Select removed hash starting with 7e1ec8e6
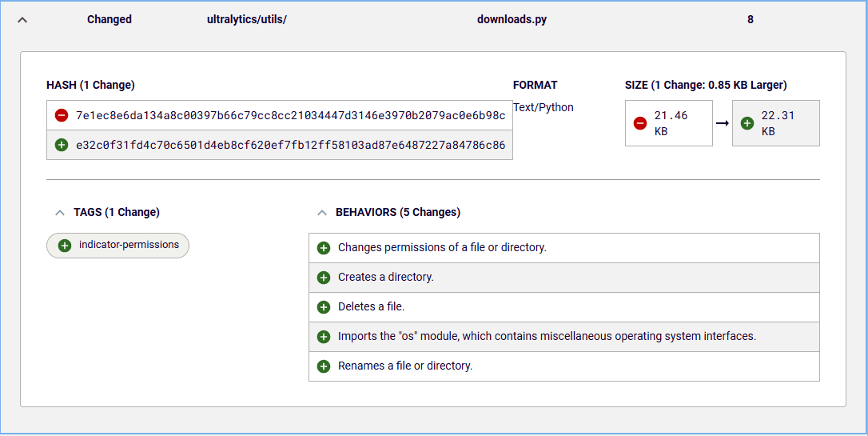Screen dimensions: 868x436 (x=291, y=115)
